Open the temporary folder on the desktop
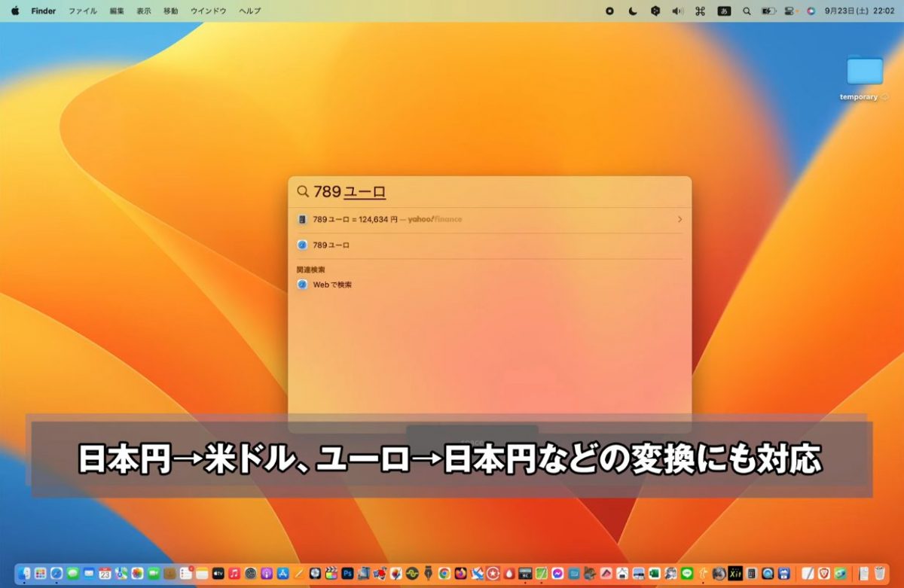The width and height of the screenshot is (904, 588). 864,77
